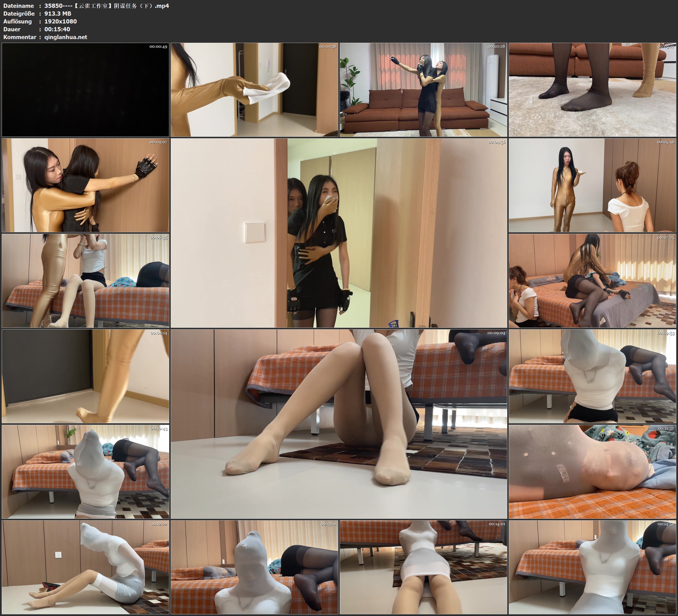Open the frame stamped 00:04:07
This screenshot has width=678, height=616.
coord(85,185)
